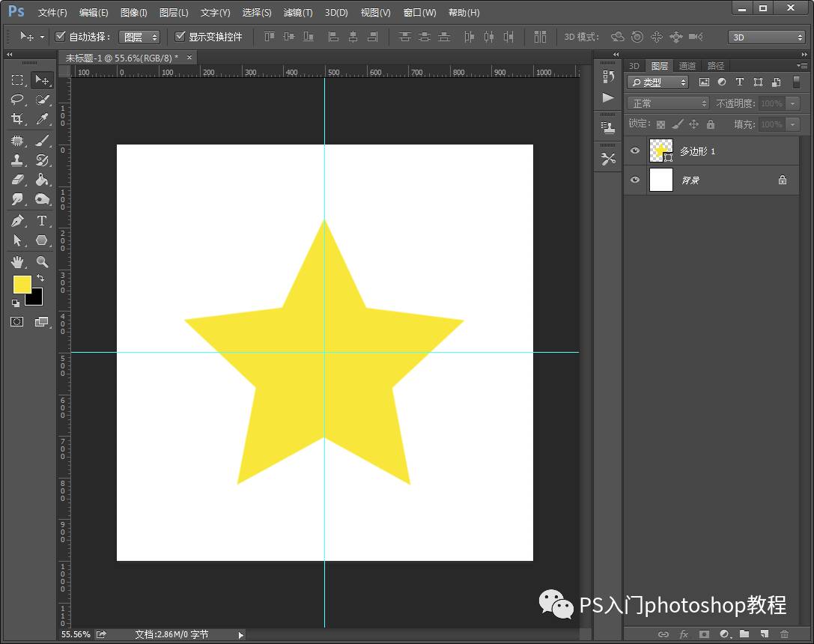Screen dimensions: 814x644
Task: Select the Spot Healing Brush tool
Action: (17, 140)
